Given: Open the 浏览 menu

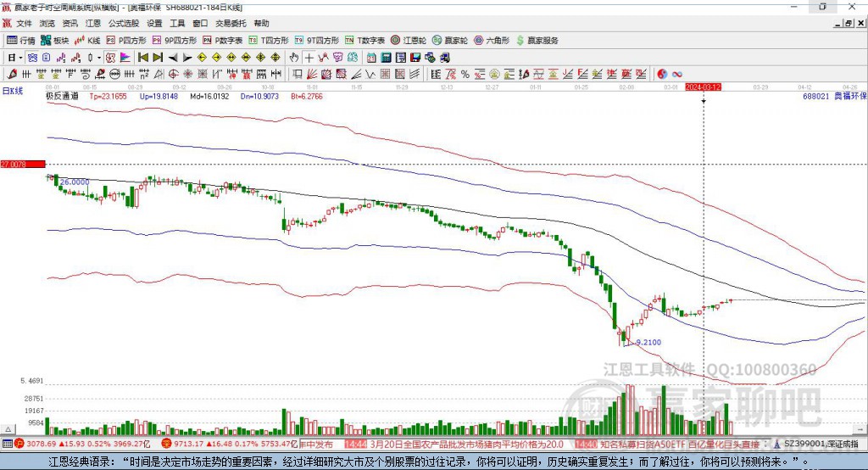Looking at the screenshot, I should [x=47, y=23].
